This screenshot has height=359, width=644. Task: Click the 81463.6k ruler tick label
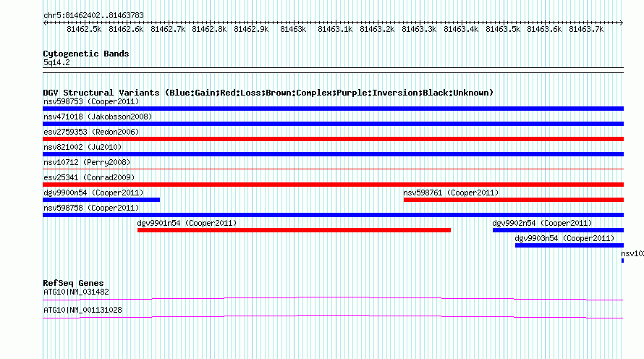tap(544, 29)
